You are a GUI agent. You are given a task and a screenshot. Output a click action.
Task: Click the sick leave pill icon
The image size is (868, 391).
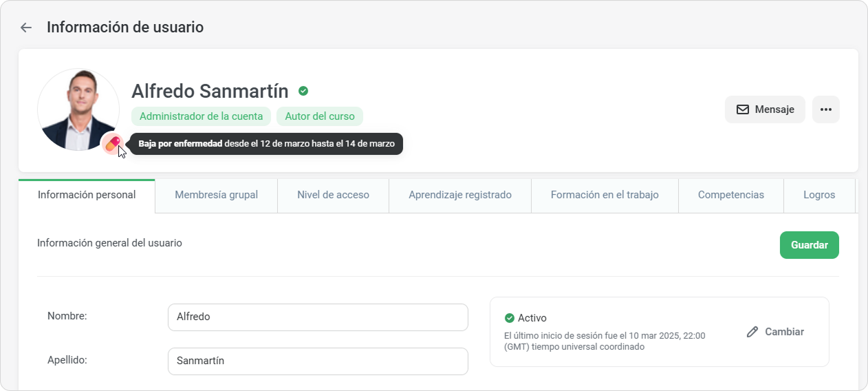pos(112,144)
